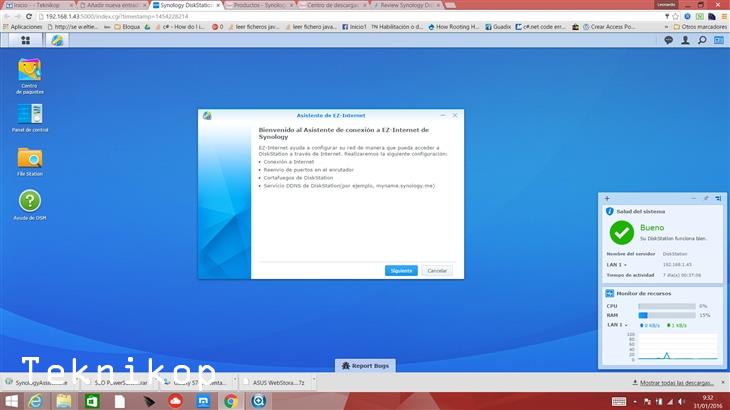Click the Windows Start button
The image size is (730, 410).
click(x=10, y=401)
